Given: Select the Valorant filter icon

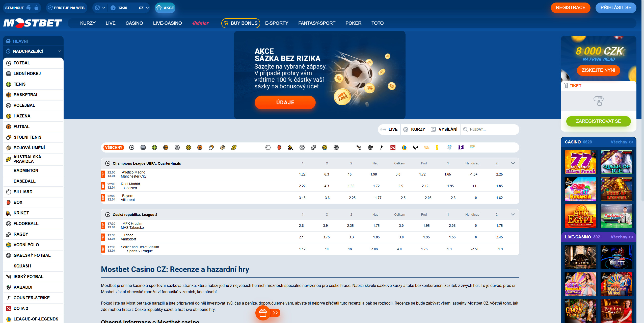Looking at the screenshot, I should point(416,147).
